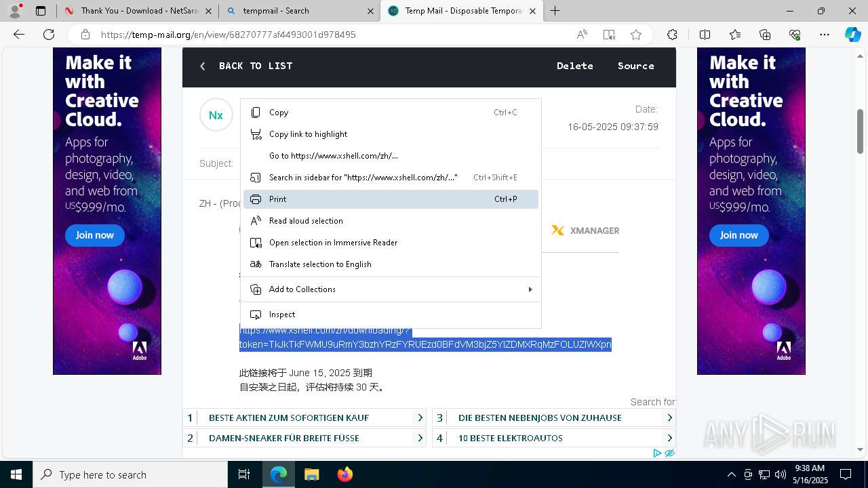868x488 pixels.
Task: Switch to the Thank You Download NetSarang tab
Action: [137, 11]
